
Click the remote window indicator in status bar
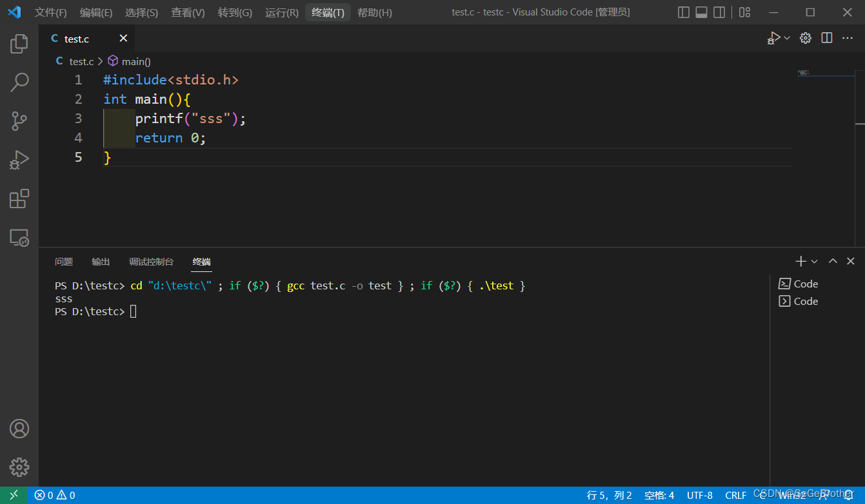tap(14, 495)
